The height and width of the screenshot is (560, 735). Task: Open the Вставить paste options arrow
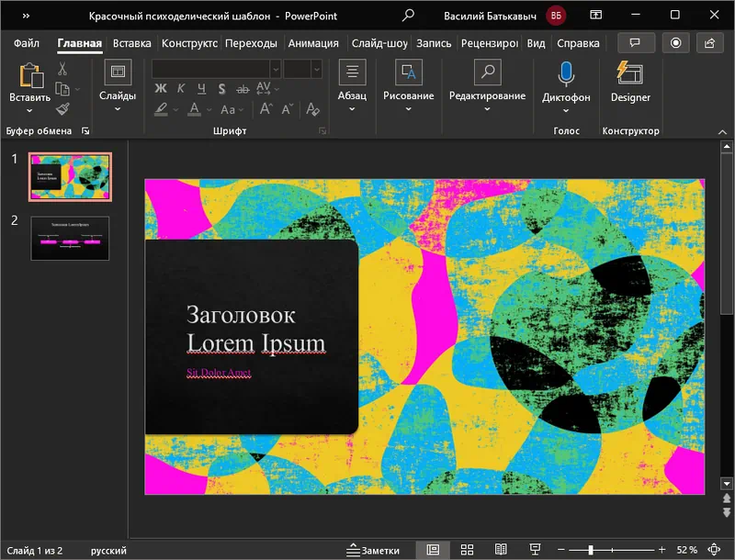tap(29, 110)
